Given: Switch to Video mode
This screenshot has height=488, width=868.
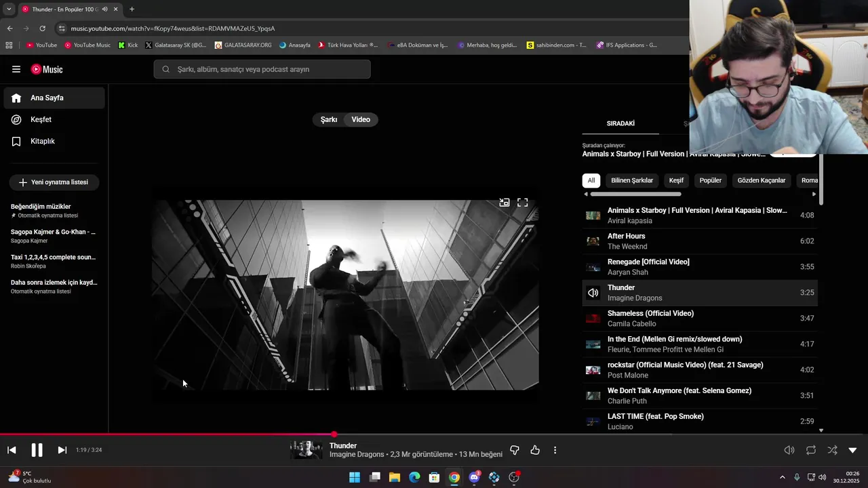Looking at the screenshot, I should [361, 119].
